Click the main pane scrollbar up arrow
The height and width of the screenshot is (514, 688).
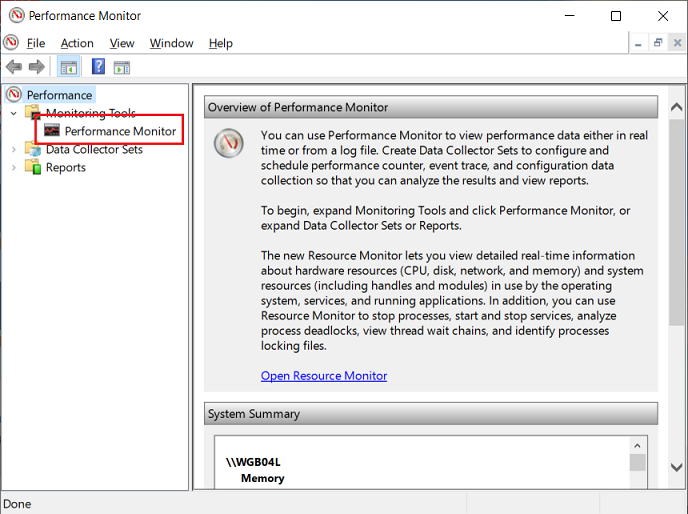pos(677,106)
